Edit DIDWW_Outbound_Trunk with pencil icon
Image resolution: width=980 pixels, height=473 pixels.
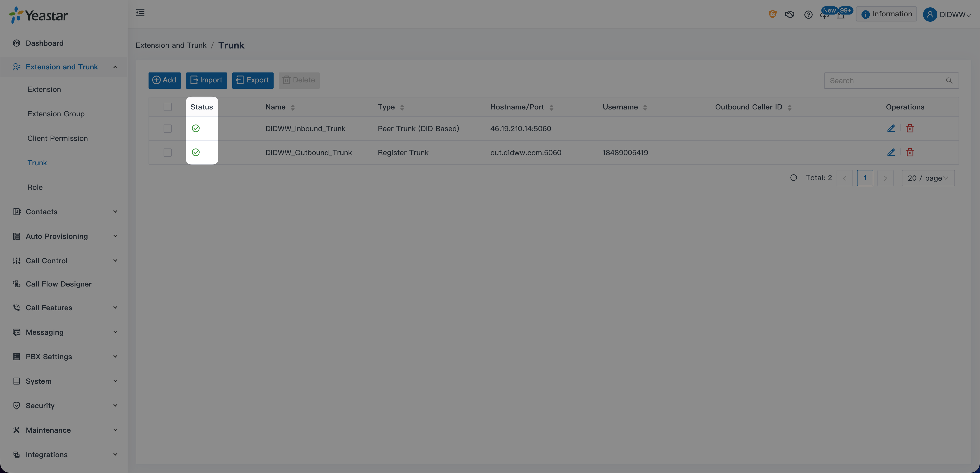pyautogui.click(x=891, y=153)
